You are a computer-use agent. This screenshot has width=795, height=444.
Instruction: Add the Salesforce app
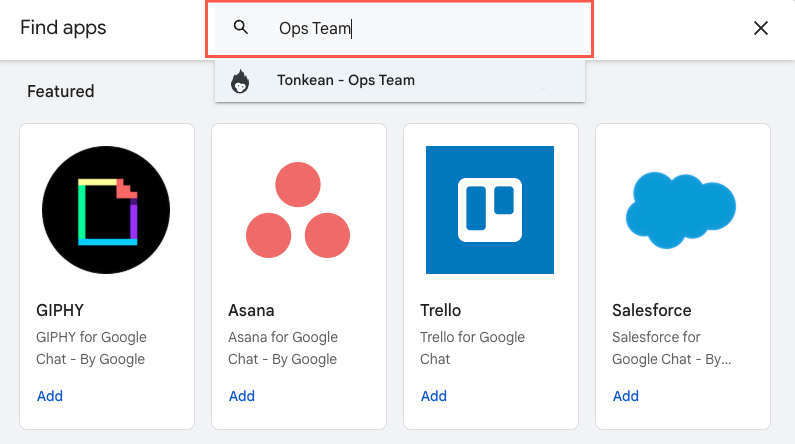[626, 396]
